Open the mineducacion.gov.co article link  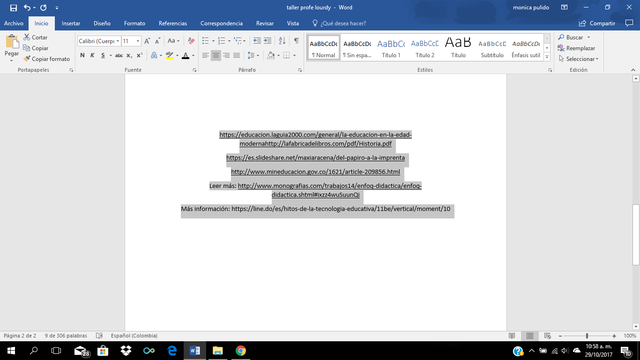point(316,172)
